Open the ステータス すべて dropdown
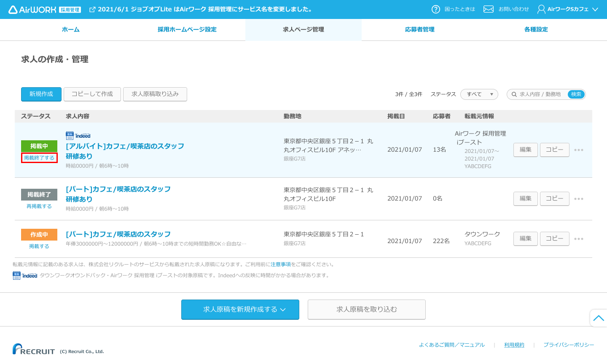 pos(479,94)
